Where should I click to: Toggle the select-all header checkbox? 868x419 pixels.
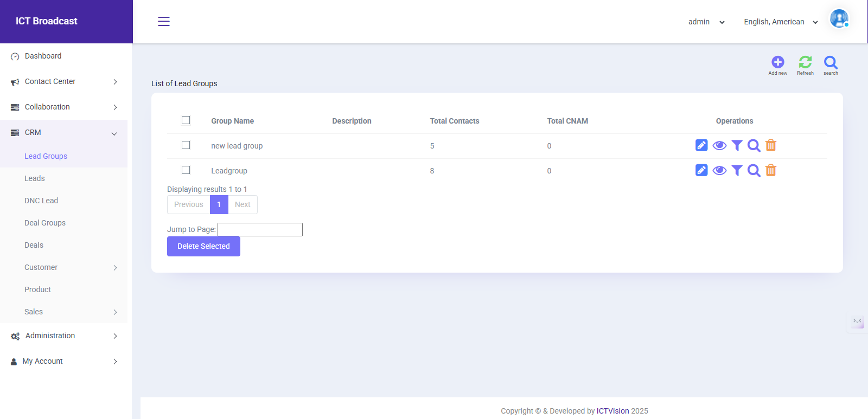pos(186,120)
